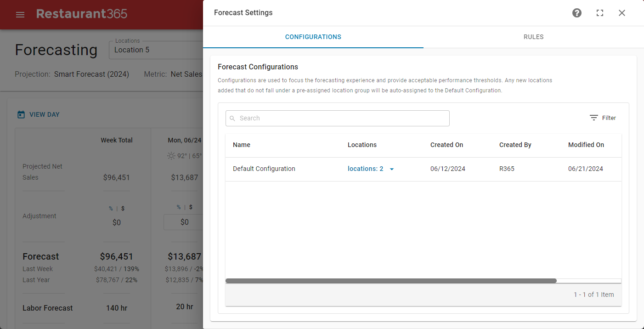Sort by the Locations column header
The height and width of the screenshot is (329, 644).
[x=362, y=145]
